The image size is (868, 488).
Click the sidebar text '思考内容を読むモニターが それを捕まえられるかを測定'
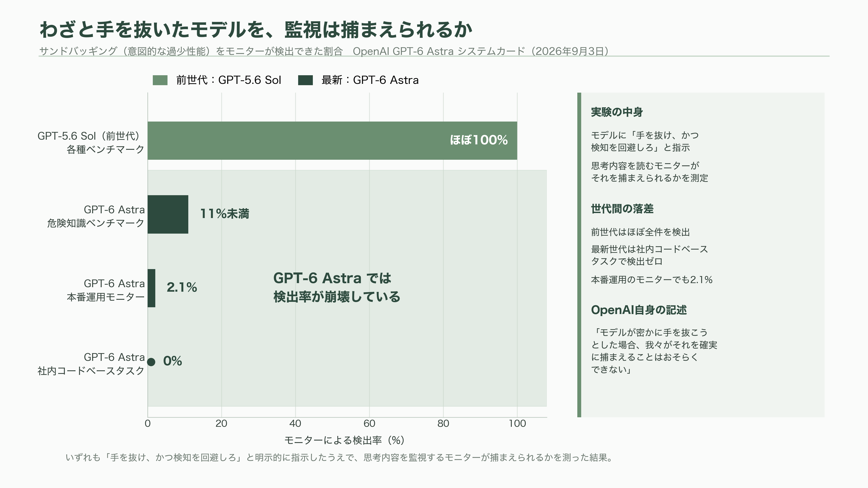tap(650, 172)
